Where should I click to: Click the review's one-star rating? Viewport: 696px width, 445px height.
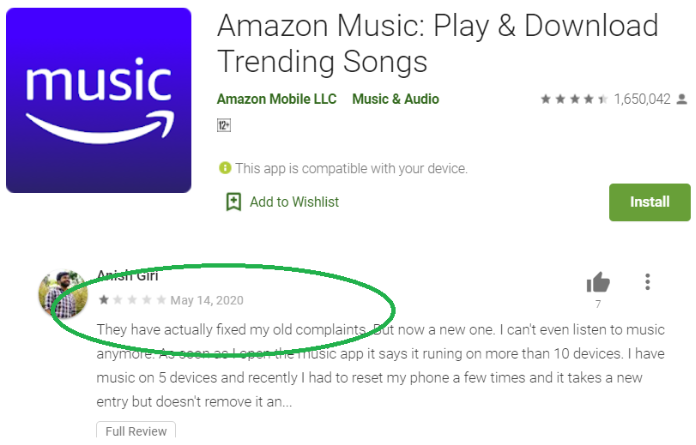tap(131, 300)
